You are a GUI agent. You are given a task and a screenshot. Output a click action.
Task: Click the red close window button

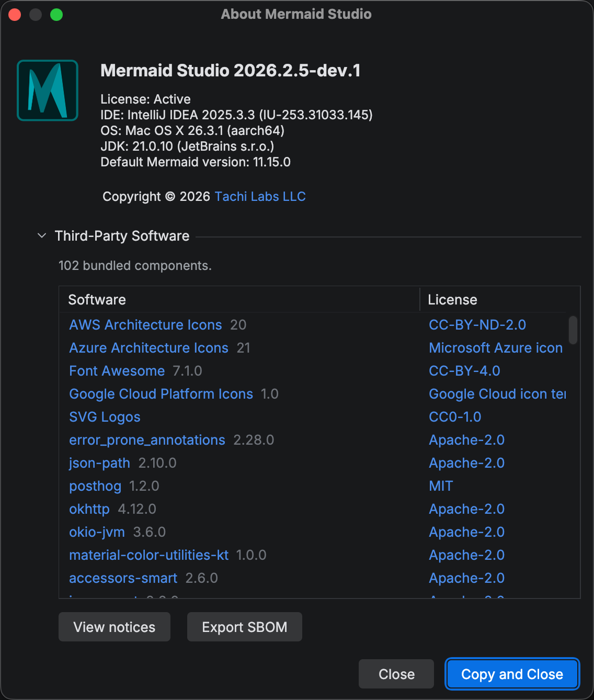coord(15,15)
